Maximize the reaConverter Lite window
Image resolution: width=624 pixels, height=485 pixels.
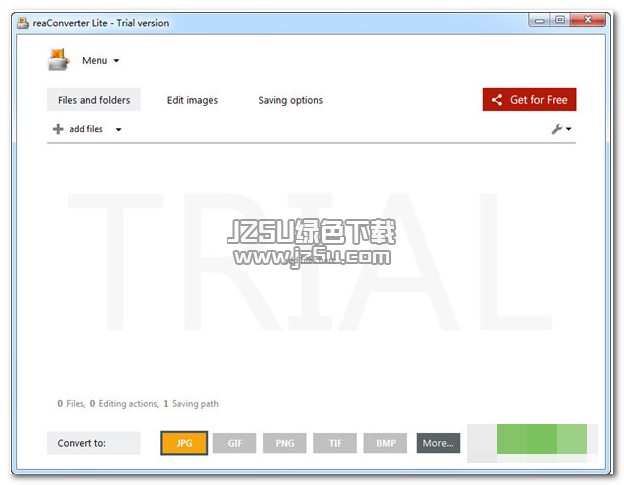tap(560, 19)
